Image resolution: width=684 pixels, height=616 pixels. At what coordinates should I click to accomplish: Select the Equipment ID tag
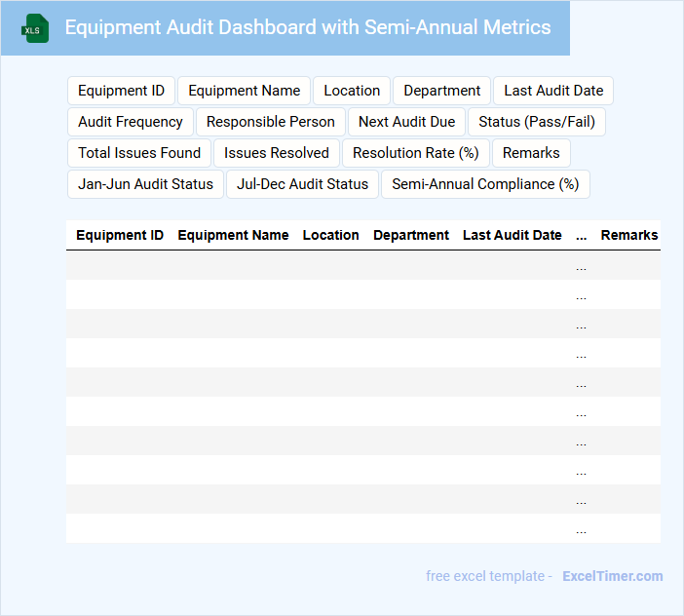(121, 91)
